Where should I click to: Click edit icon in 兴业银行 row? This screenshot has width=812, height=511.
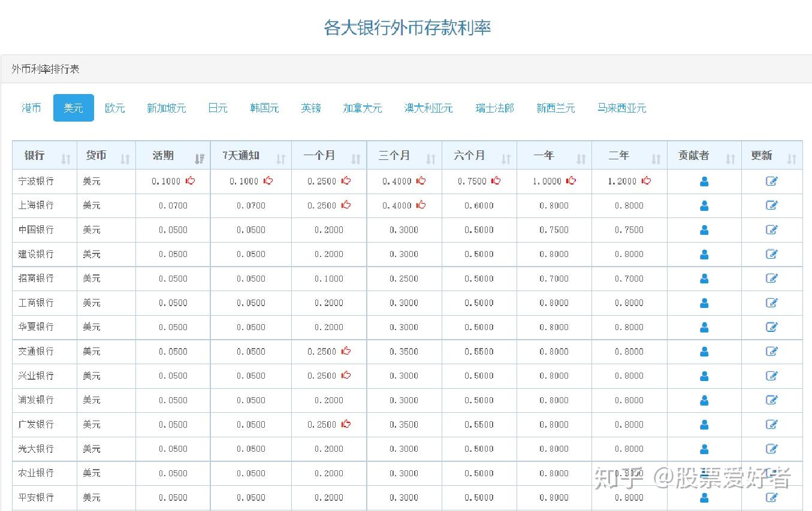click(x=772, y=376)
